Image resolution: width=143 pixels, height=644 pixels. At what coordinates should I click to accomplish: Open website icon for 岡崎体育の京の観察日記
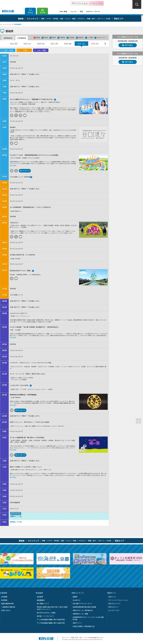(x=12, y=410)
